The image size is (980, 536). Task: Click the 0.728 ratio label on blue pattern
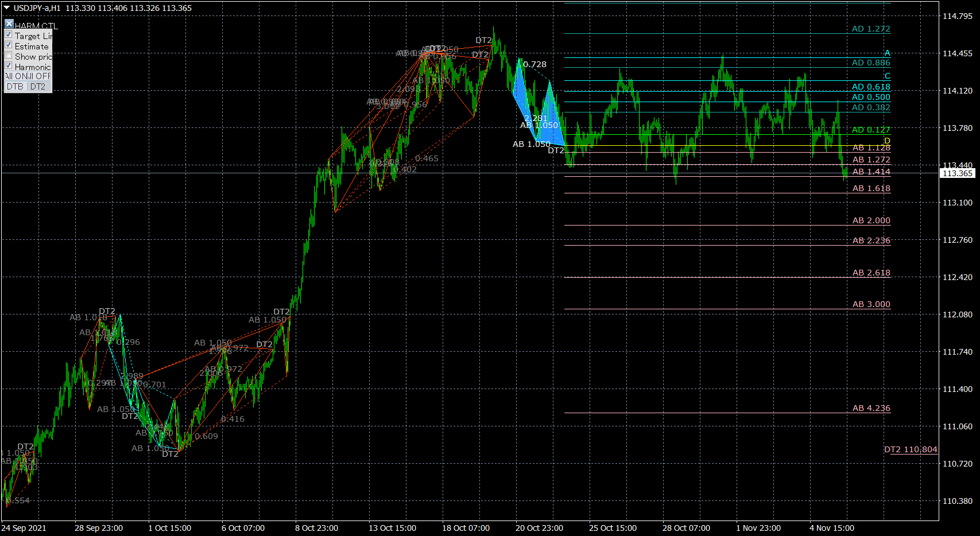(535, 64)
